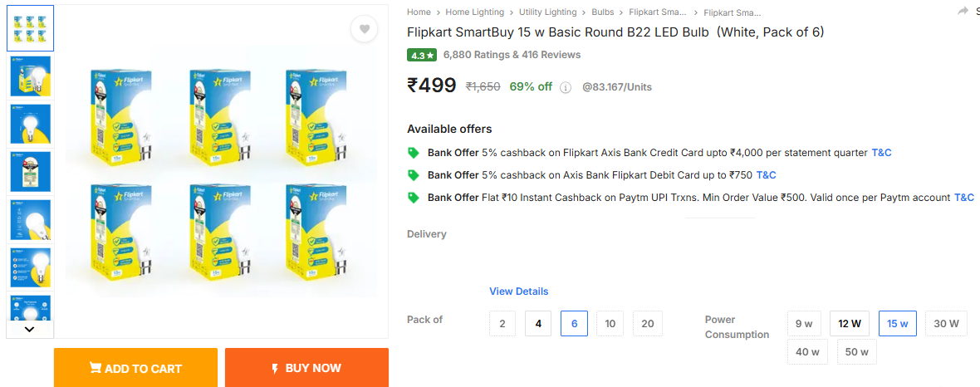Open Utility Lighting breadcrumb
Viewport: 980px width, 387px height.
pyautogui.click(x=547, y=12)
